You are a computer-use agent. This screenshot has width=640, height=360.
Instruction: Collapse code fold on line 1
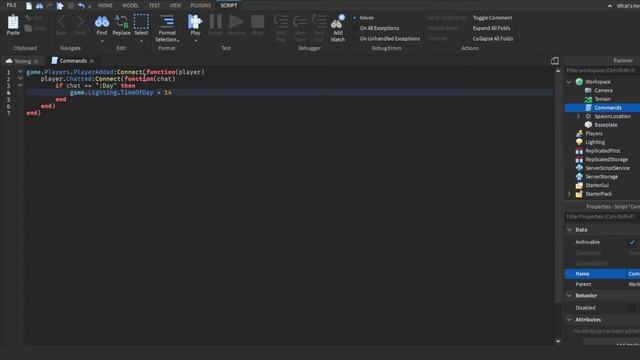20,71
